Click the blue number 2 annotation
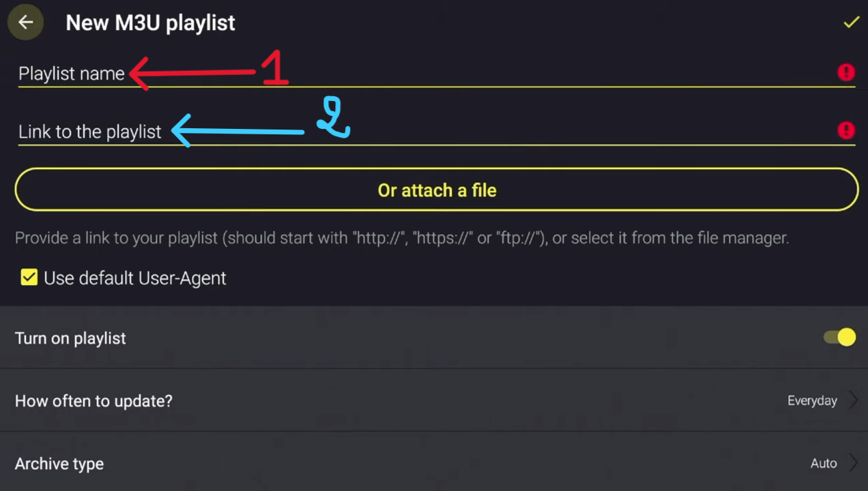Screen dimensions: 868x491 (333, 118)
